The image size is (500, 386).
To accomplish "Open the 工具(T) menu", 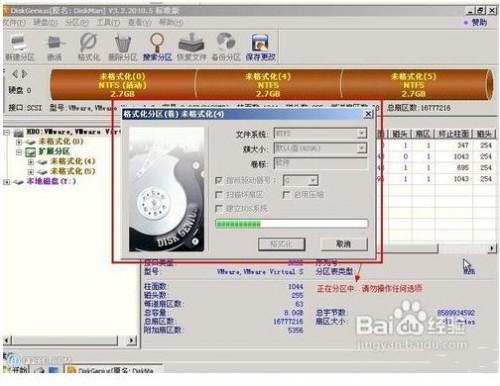I will point(108,22).
